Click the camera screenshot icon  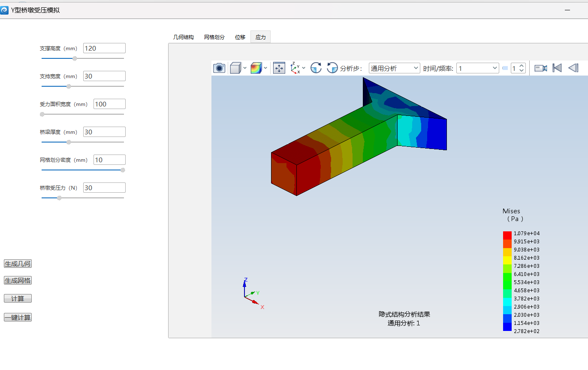click(x=219, y=68)
